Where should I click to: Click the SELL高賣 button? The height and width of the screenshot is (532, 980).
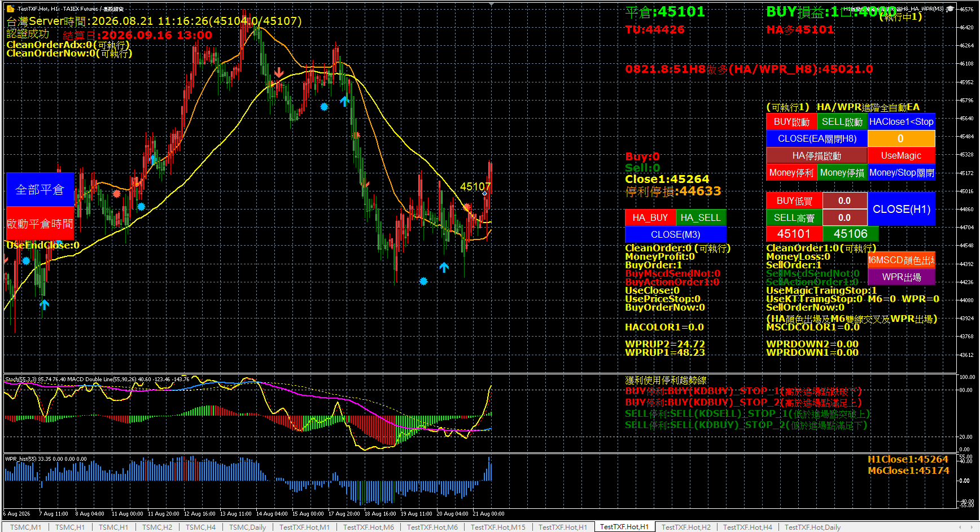pos(794,217)
